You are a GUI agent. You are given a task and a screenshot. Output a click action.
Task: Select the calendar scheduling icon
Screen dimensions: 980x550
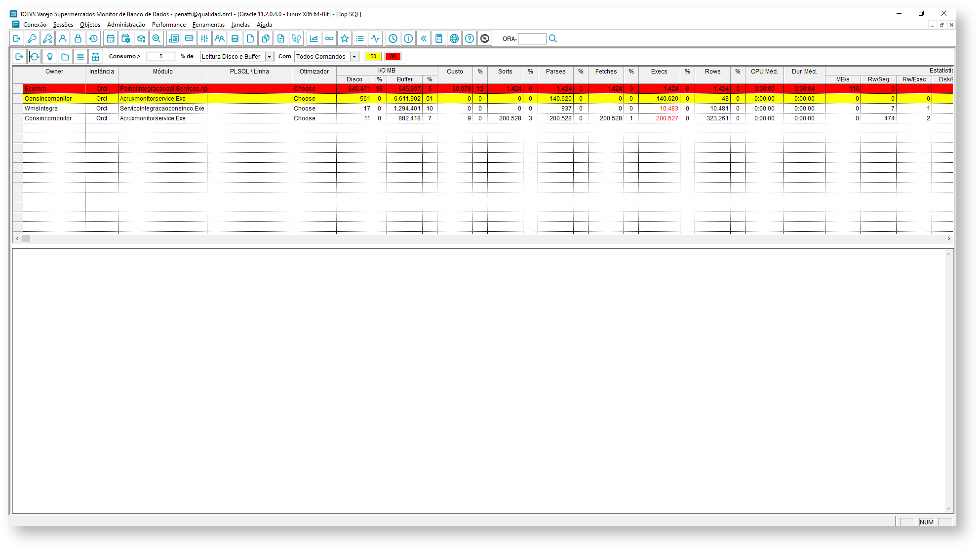[x=110, y=38]
